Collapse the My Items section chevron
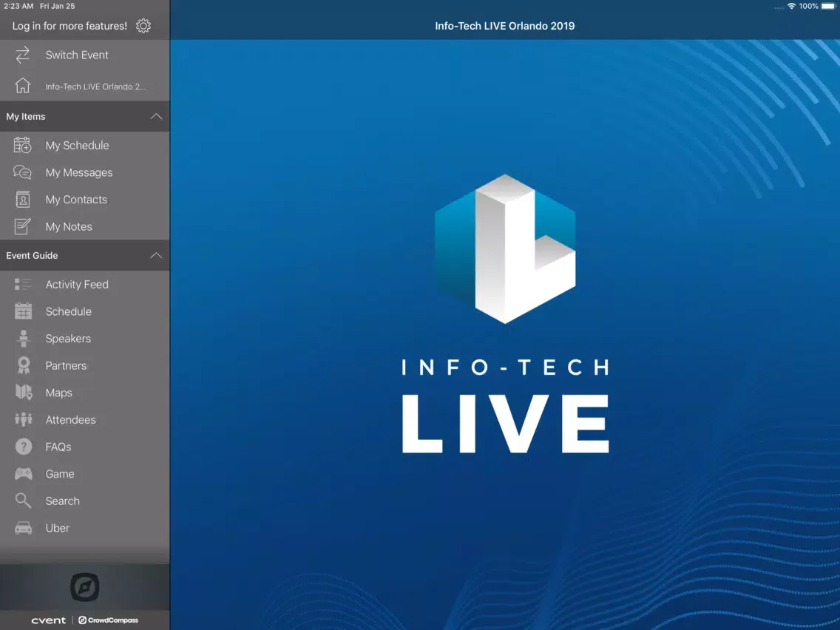This screenshot has height=630, width=840. 156,116
